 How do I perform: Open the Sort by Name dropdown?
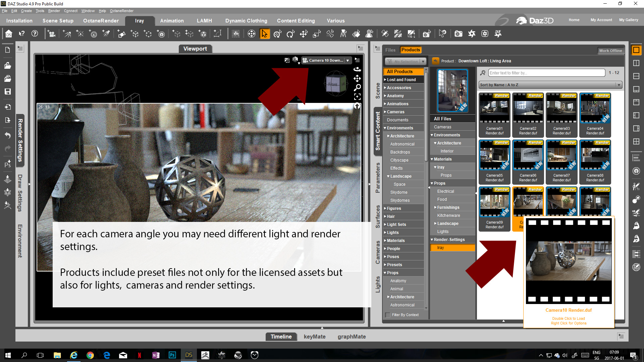(550, 85)
